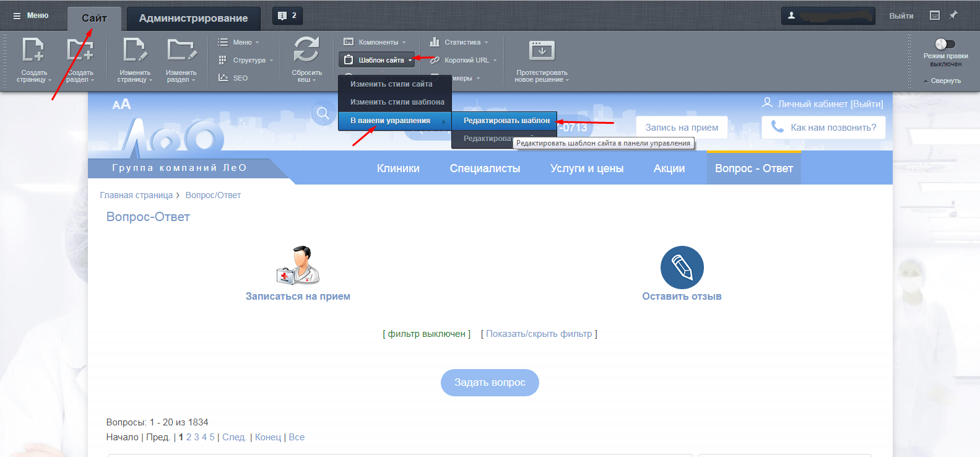Expand the 'Компоненты' dropdown
Screen dimensions: 980x457
point(375,42)
